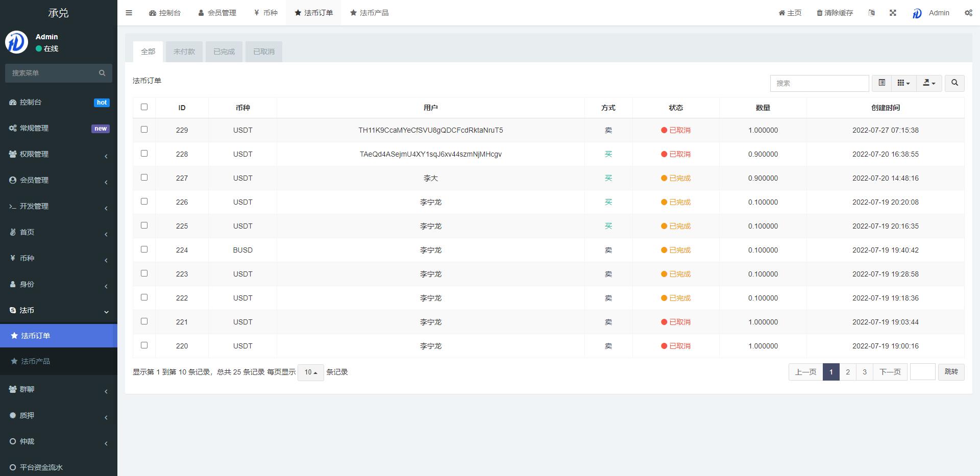Open the export data dropdown
This screenshot has width=980, height=476.
[929, 83]
